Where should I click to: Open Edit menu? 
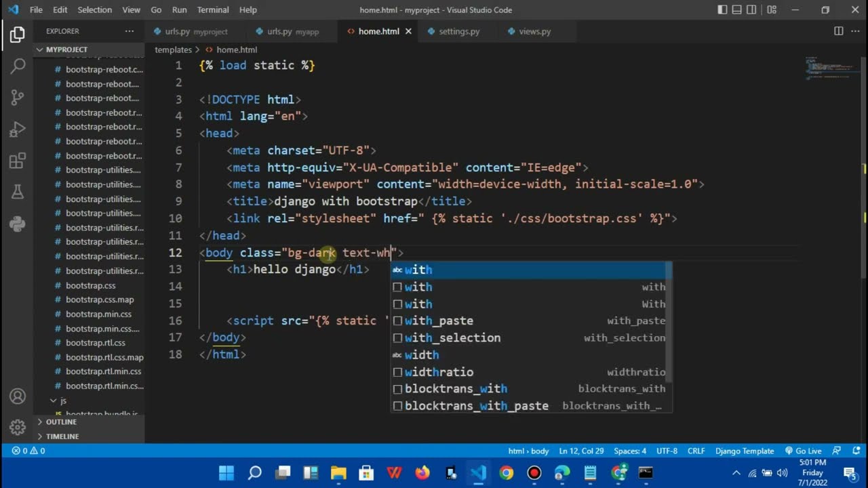[x=60, y=9]
